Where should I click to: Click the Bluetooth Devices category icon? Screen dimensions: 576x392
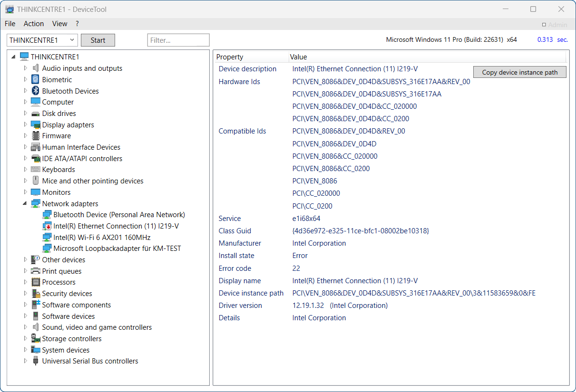click(x=35, y=91)
